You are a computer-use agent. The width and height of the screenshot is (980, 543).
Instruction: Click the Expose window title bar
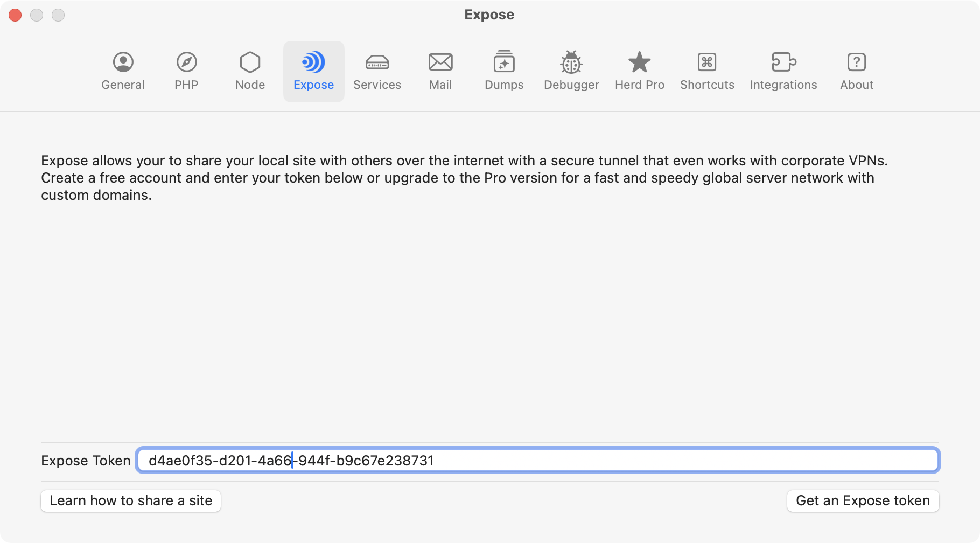(x=488, y=15)
